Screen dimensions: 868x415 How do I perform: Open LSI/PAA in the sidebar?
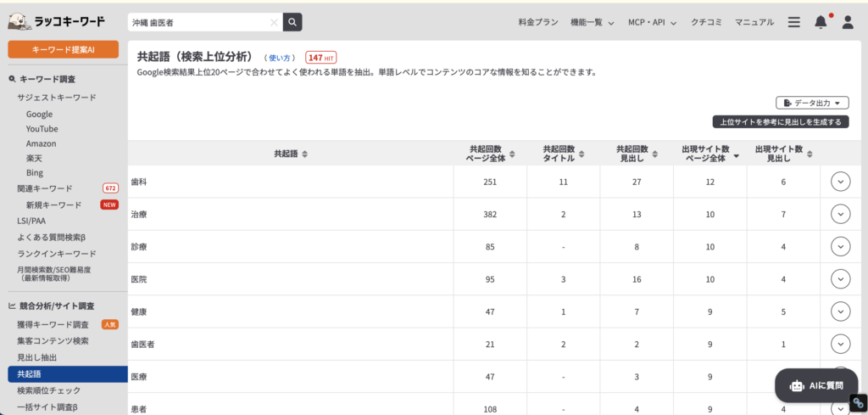pyautogui.click(x=31, y=221)
